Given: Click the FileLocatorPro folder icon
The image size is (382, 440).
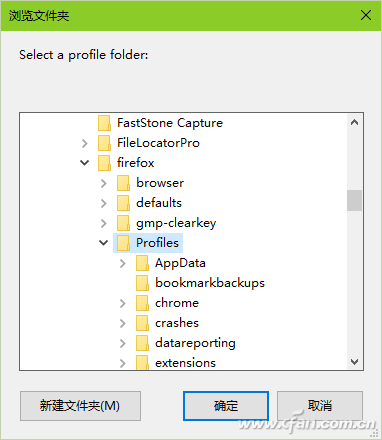Looking at the screenshot, I should click(x=104, y=143).
